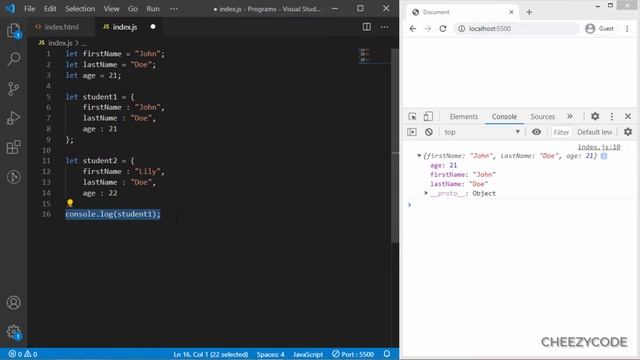
Task: Click the unsaved dot on index.js tab
Action: click(x=153, y=27)
